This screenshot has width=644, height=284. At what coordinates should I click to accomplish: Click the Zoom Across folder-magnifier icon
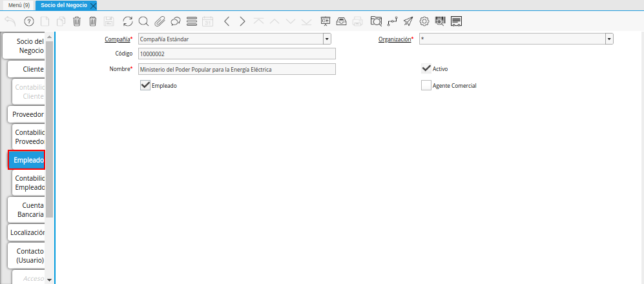[x=376, y=21]
